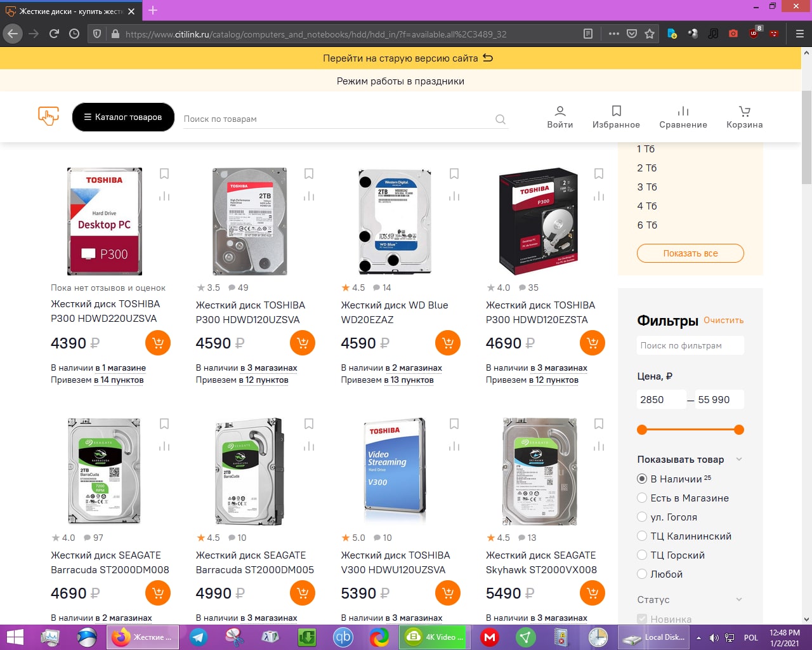812x650 pixels.
Task: Add TOSHIBA P300 HDWD120EZSTA to cart
Action: [x=593, y=343]
